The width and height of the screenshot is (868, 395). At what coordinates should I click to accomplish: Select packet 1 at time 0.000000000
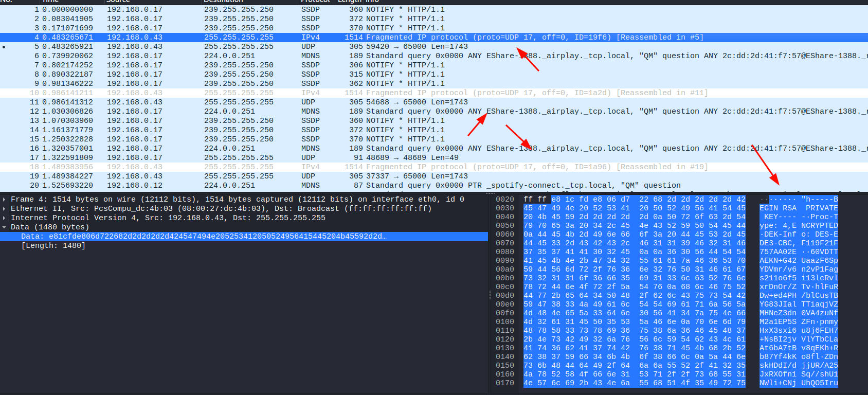[x=434, y=9]
